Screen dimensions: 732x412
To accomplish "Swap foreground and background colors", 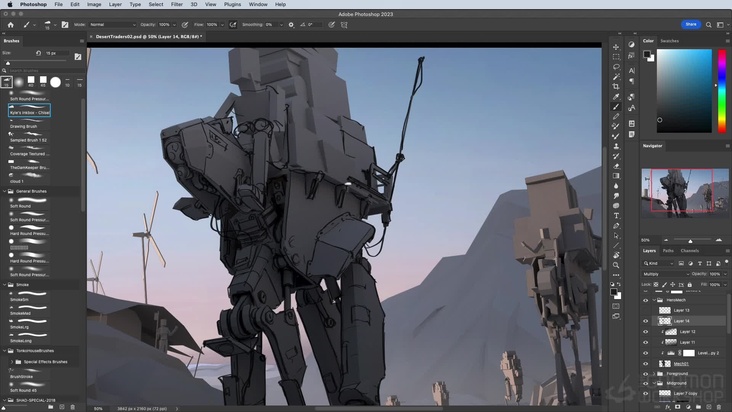I will (619, 284).
